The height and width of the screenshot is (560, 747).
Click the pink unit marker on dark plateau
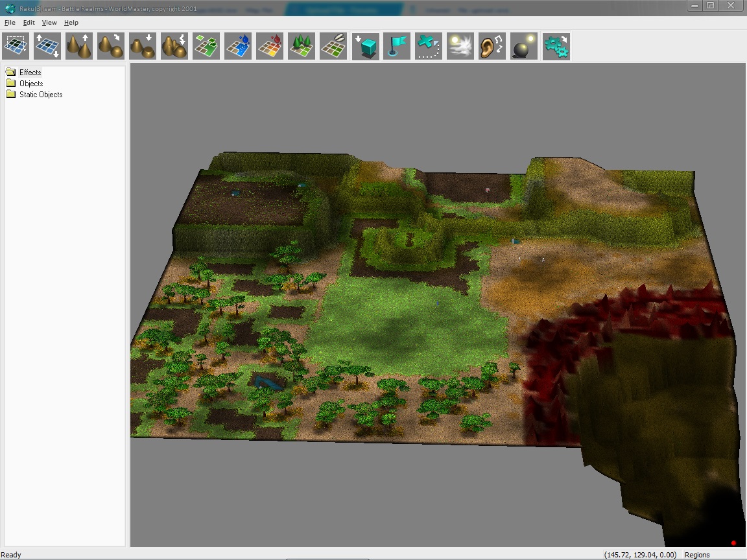488,190
